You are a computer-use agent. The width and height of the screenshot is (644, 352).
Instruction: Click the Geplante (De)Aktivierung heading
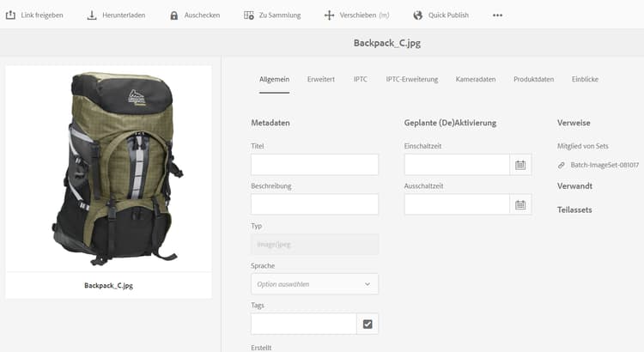tap(450, 123)
